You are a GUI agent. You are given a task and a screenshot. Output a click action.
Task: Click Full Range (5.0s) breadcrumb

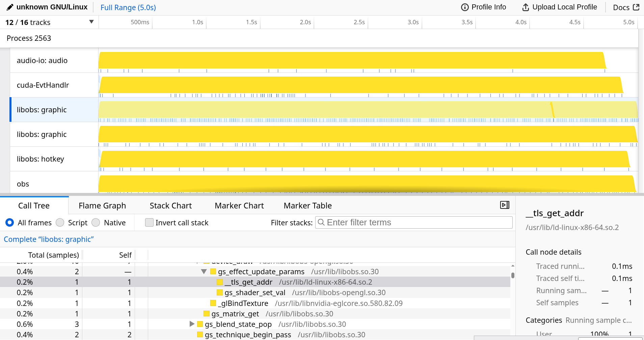[128, 7]
